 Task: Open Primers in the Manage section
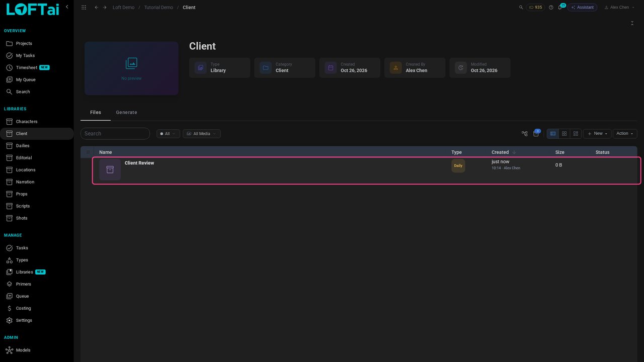(x=37, y=284)
